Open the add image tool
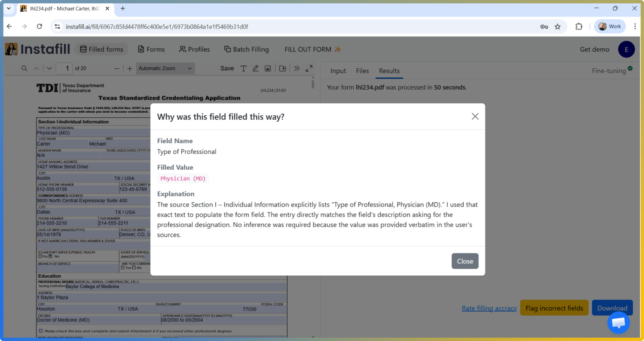This screenshot has height=341, width=644. [267, 68]
